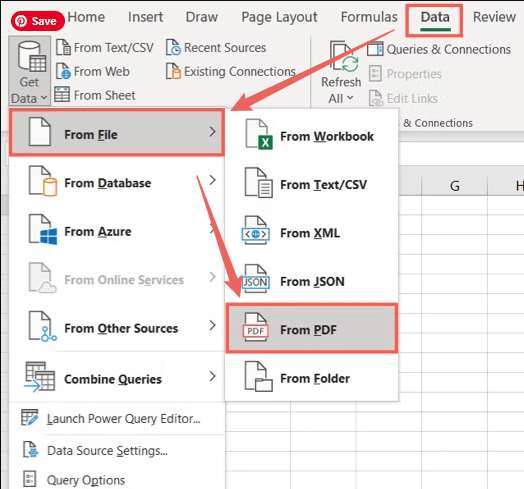Open the Formulas tab

click(x=369, y=17)
